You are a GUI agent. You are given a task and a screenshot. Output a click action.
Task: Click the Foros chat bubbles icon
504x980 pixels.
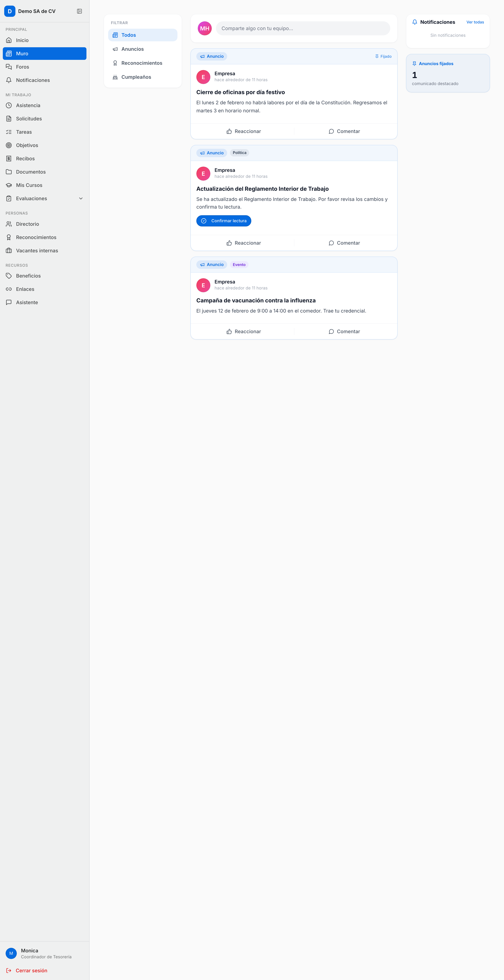[9, 67]
